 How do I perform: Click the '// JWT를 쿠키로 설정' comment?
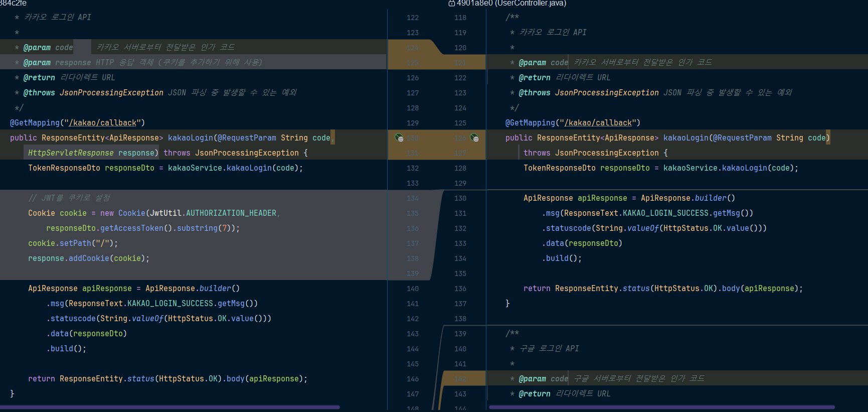point(69,198)
